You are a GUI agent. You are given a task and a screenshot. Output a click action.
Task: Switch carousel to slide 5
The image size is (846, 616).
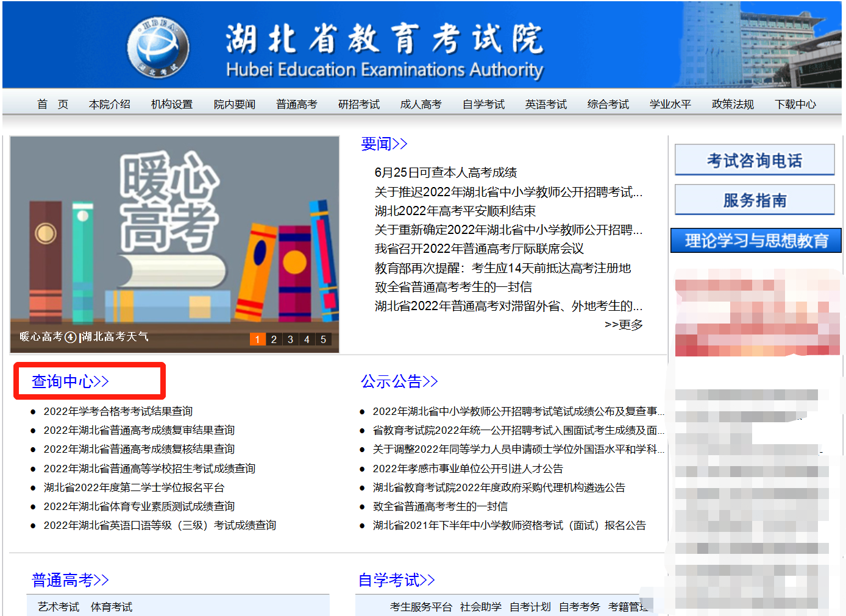point(323,339)
